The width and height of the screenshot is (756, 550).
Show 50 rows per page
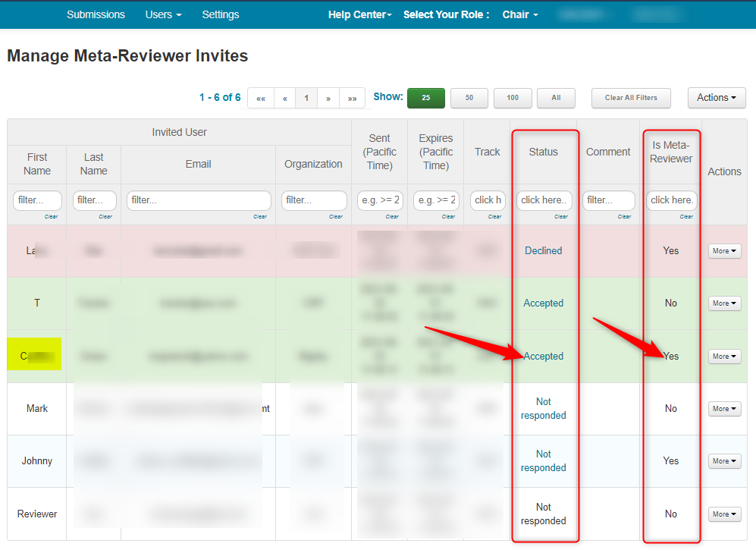pyautogui.click(x=469, y=98)
